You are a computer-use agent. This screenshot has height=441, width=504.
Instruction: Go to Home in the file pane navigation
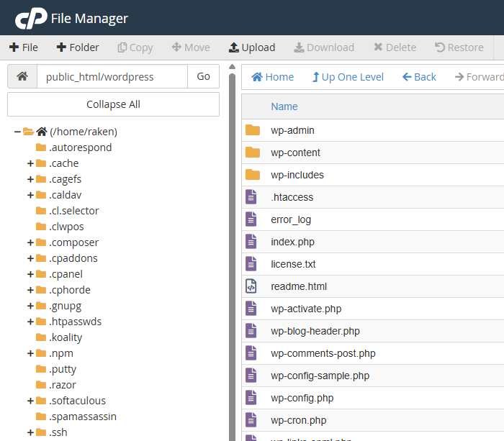[x=272, y=77]
